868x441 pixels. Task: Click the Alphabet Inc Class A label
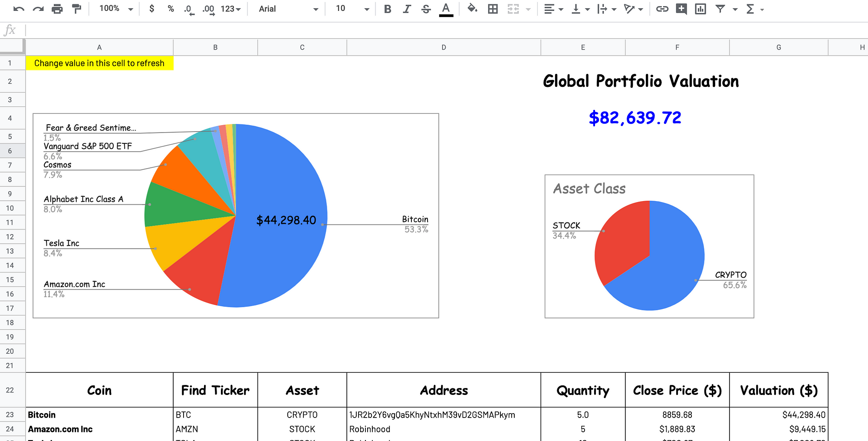(83, 199)
